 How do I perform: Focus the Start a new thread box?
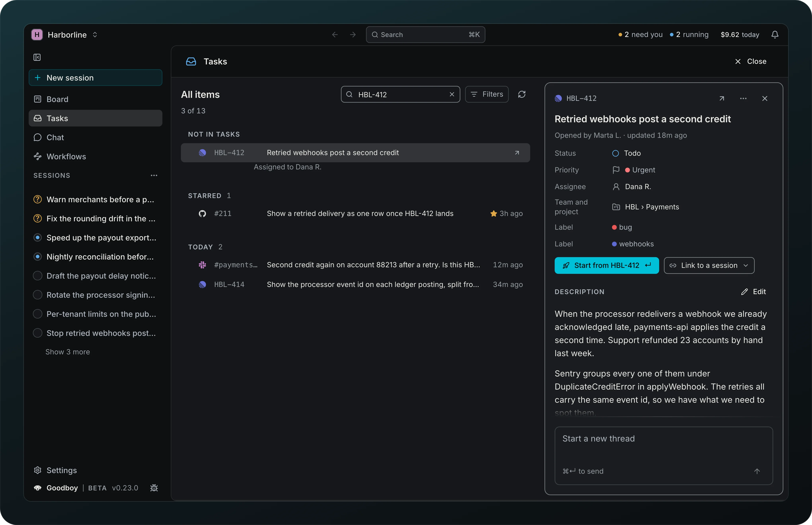pyautogui.click(x=664, y=455)
